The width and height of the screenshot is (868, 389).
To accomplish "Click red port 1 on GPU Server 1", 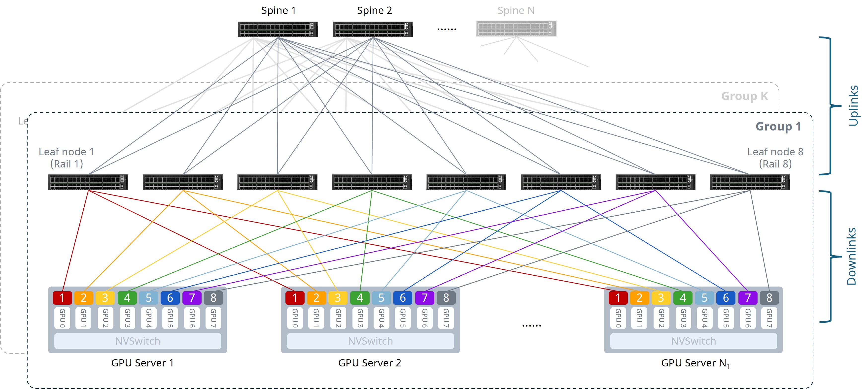I will [x=62, y=298].
